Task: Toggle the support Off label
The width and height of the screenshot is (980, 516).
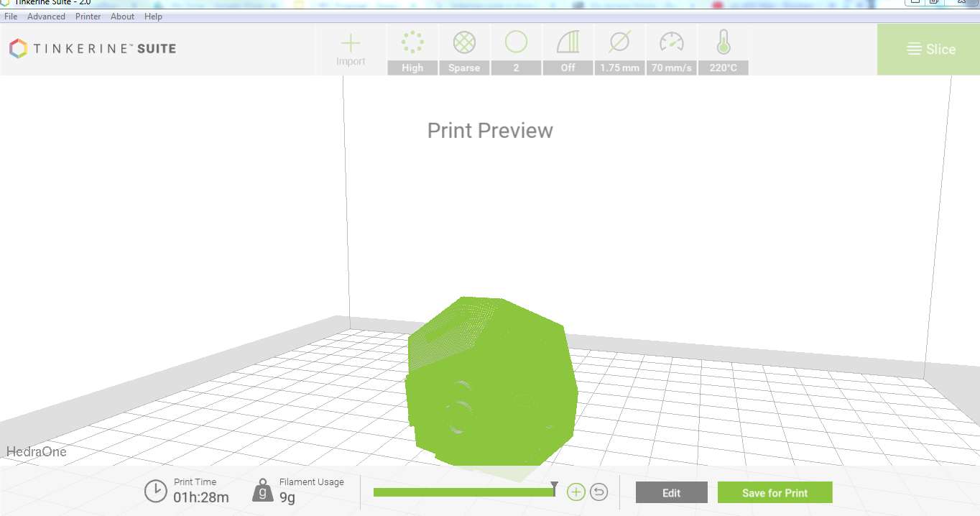Action: click(568, 68)
